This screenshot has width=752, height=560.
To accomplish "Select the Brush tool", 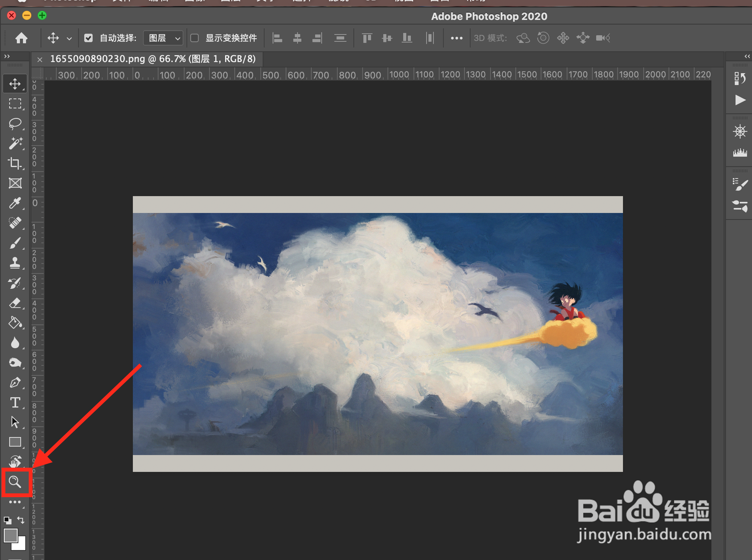I will click(15, 243).
